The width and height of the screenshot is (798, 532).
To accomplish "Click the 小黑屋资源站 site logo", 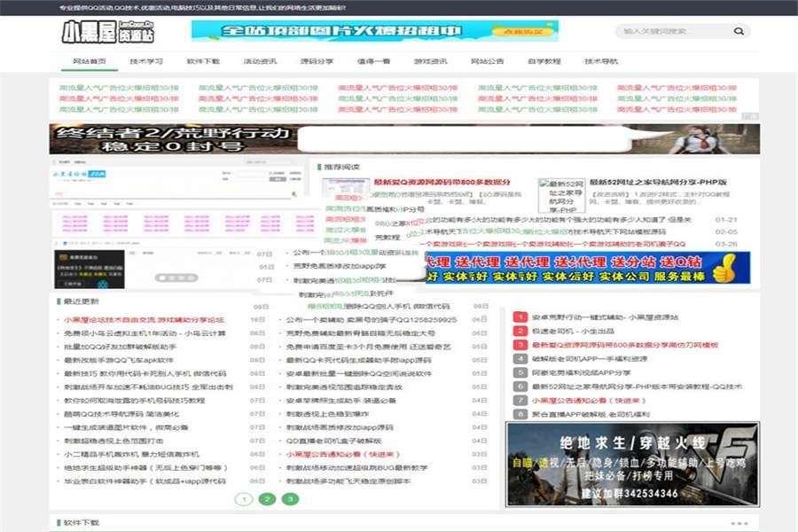I will click(108, 32).
